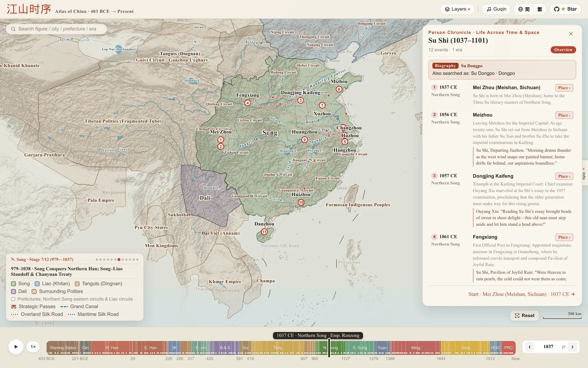Viewport: 588px width, 368px height.
Task: Click the Song green legend swatch
Action: tap(13, 284)
